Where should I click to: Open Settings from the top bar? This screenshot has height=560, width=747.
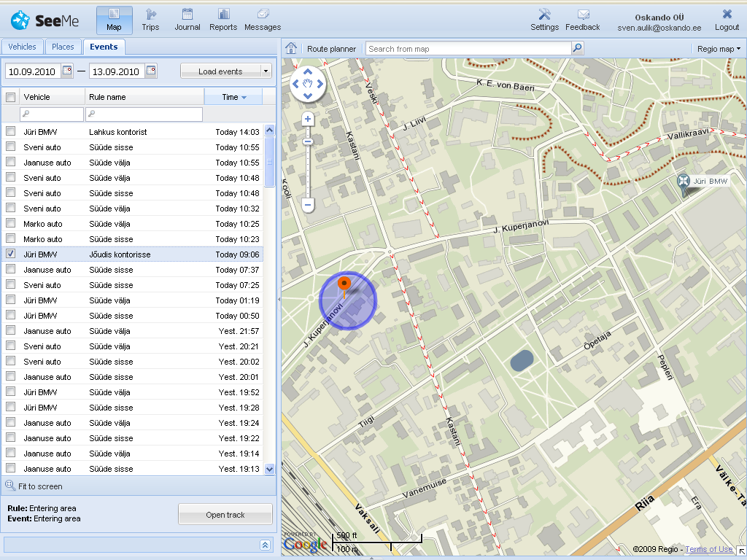pyautogui.click(x=544, y=20)
